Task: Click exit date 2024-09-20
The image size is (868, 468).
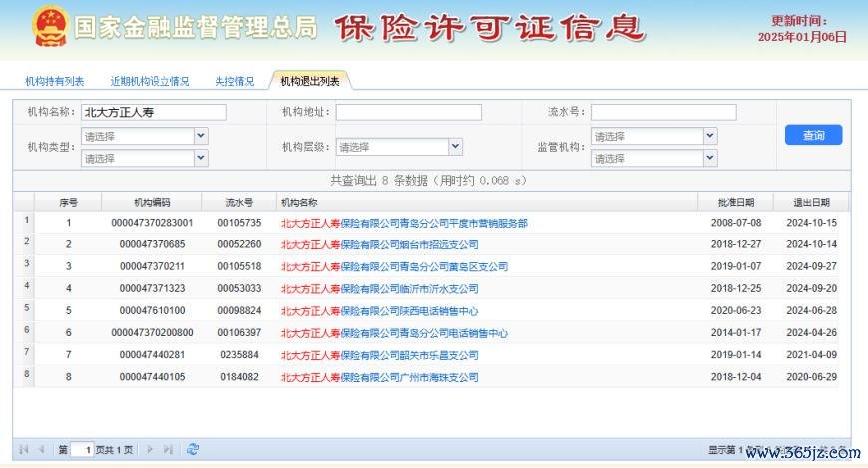Action: click(x=811, y=289)
